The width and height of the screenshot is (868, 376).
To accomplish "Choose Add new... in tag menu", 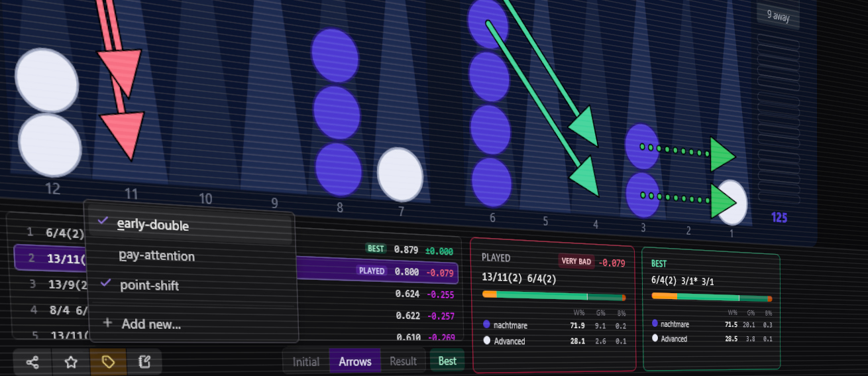I will (192, 324).
